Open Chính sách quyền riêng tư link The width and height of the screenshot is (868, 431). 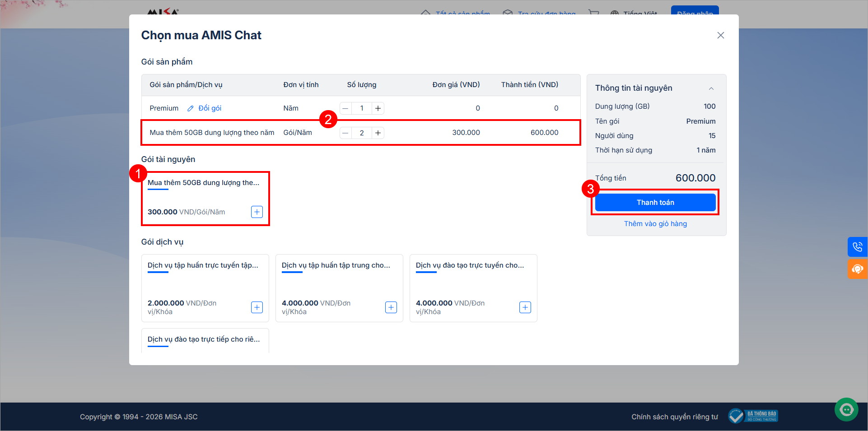pos(675,417)
